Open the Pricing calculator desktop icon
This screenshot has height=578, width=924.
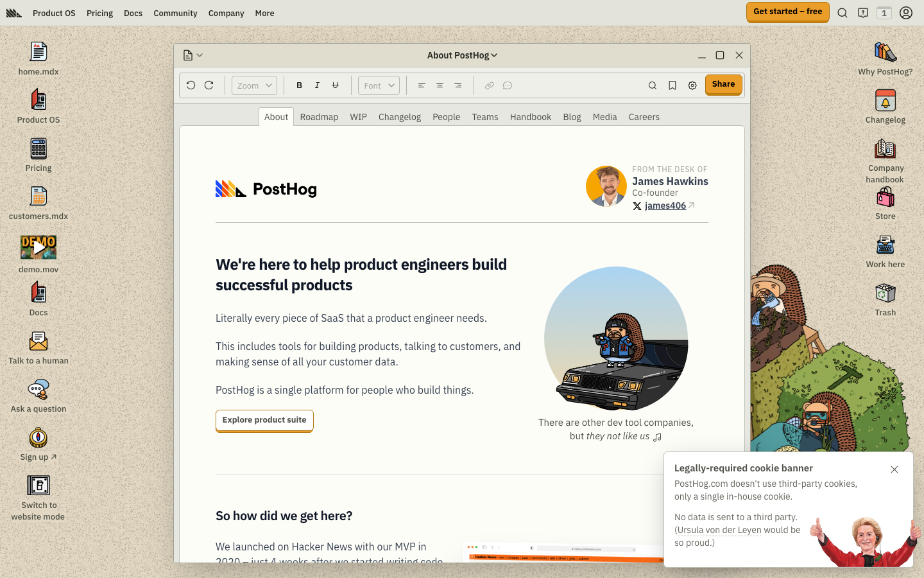[38, 149]
